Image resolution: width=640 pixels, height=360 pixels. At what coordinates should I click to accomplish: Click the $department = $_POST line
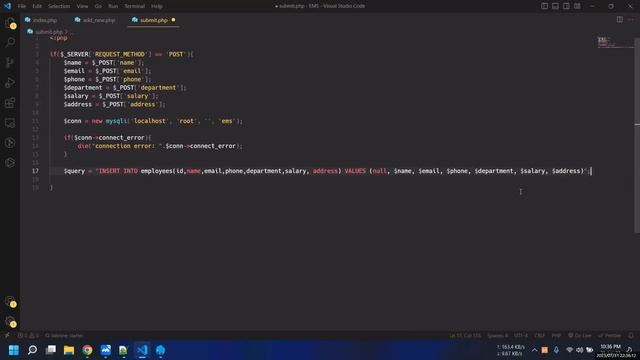point(125,88)
